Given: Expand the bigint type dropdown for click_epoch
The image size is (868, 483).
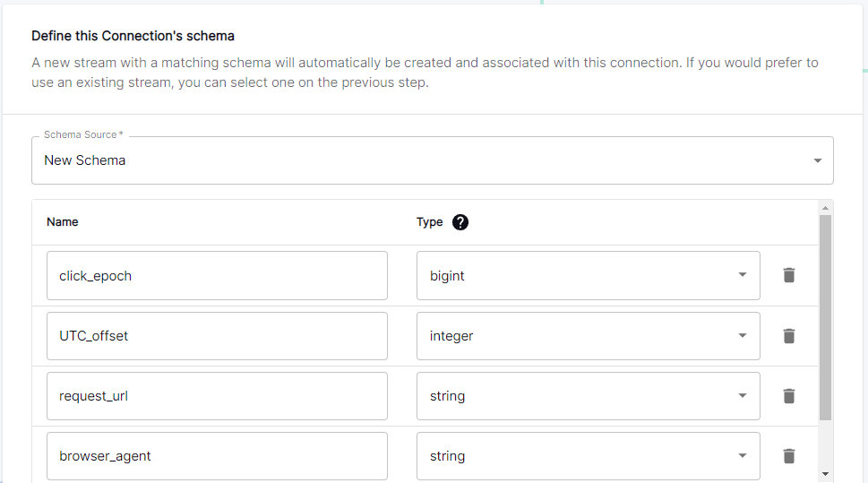Looking at the screenshot, I should (x=588, y=275).
